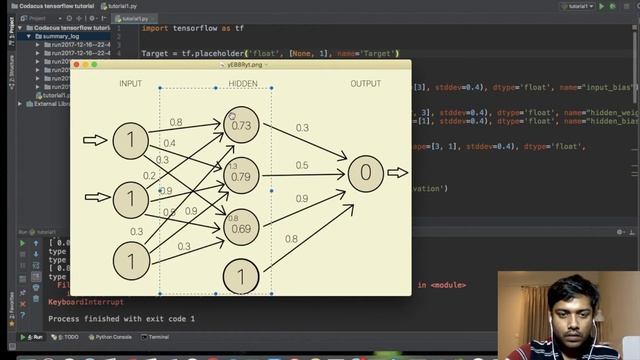This screenshot has width=640, height=360.
Task: Open the TODO tool window tab
Action: (65, 337)
